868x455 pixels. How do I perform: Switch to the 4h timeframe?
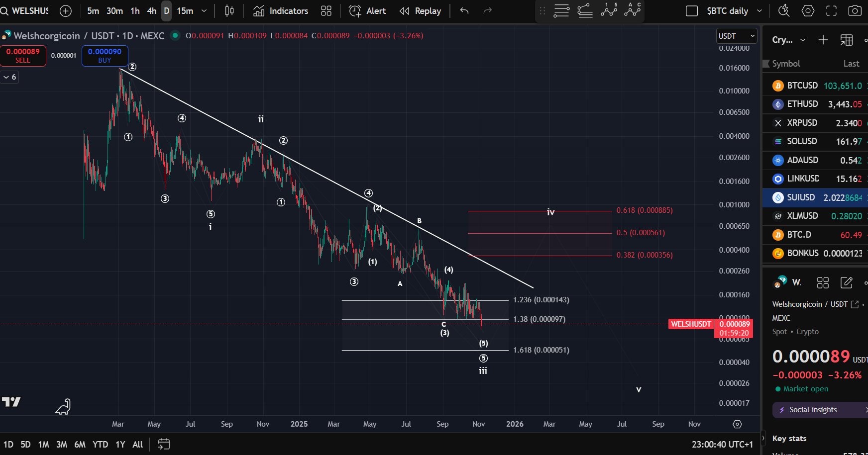[x=152, y=11]
